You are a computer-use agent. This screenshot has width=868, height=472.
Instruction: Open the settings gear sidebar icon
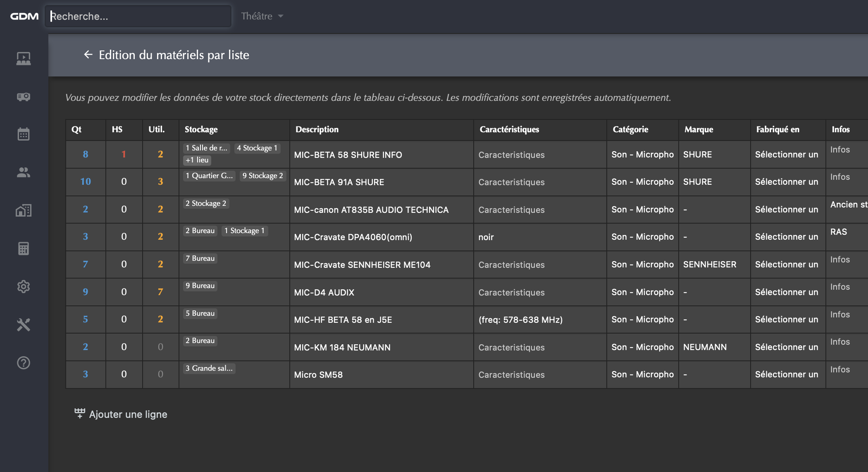click(24, 286)
